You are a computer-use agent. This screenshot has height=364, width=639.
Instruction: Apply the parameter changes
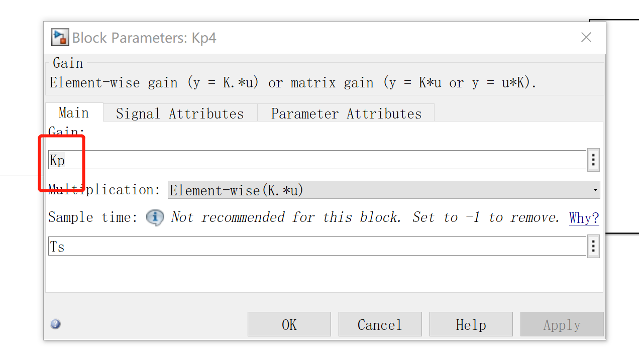(562, 324)
